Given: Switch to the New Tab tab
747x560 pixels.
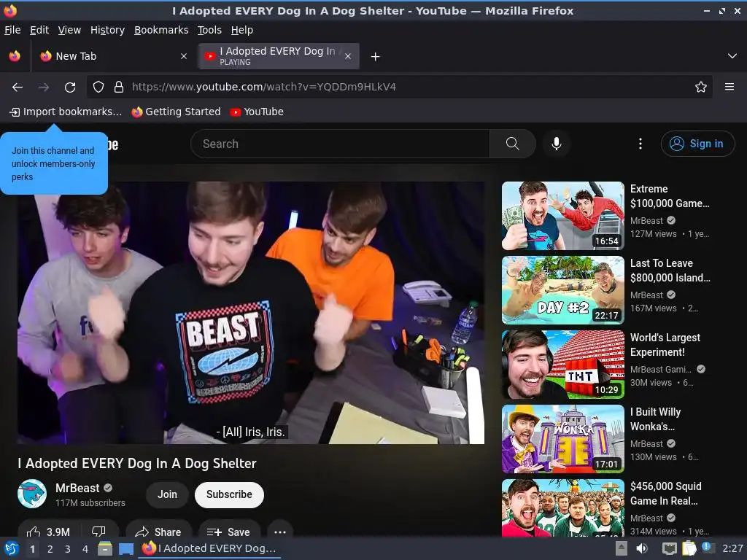Looking at the screenshot, I should coord(113,56).
